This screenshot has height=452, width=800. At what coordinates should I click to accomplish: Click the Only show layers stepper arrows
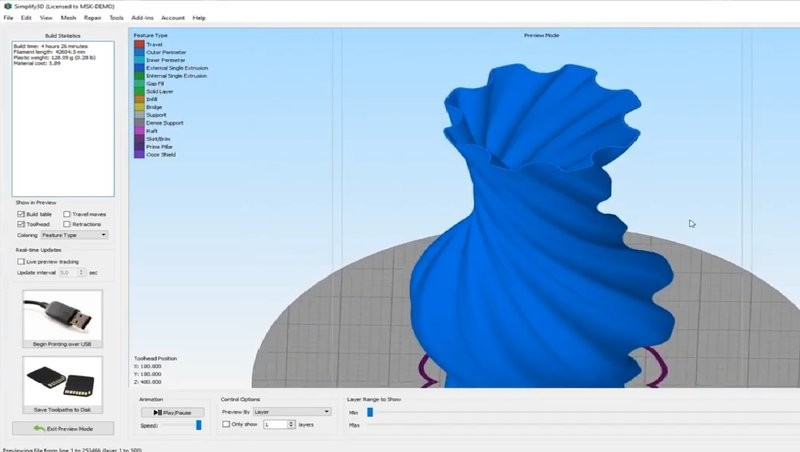(291, 424)
